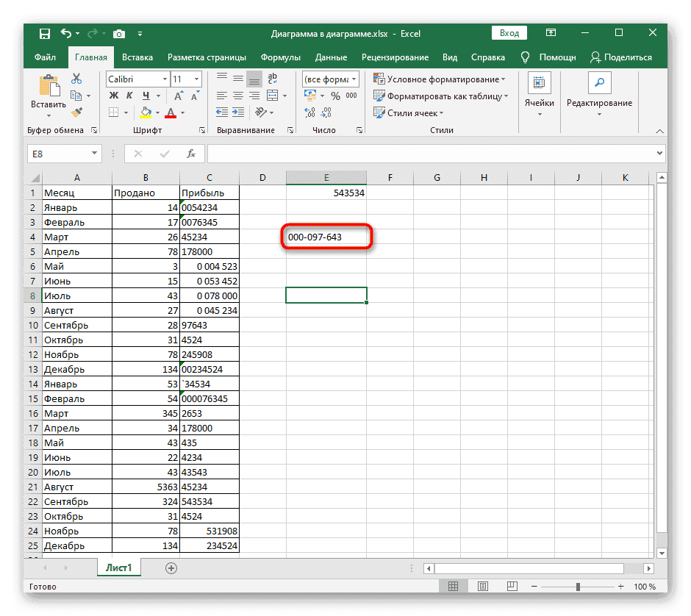The width and height of the screenshot is (691, 616).
Task: Click the Insert Function fx icon
Action: tap(191, 154)
